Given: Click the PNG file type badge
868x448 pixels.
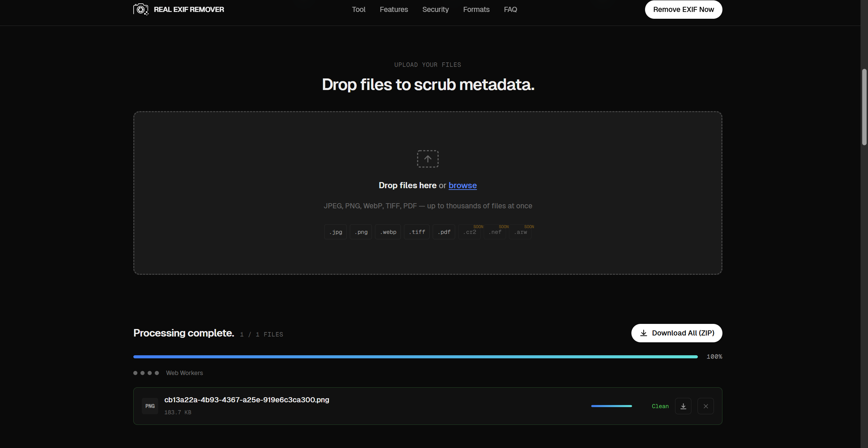Looking at the screenshot, I should [150, 406].
